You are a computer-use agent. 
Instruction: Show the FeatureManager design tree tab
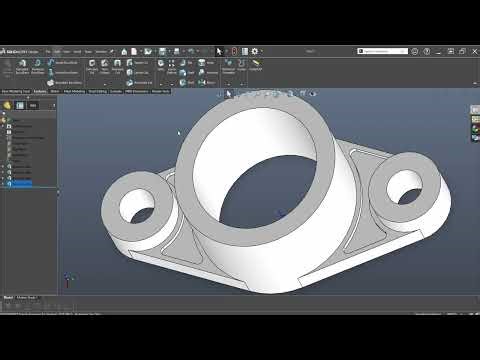point(7,106)
